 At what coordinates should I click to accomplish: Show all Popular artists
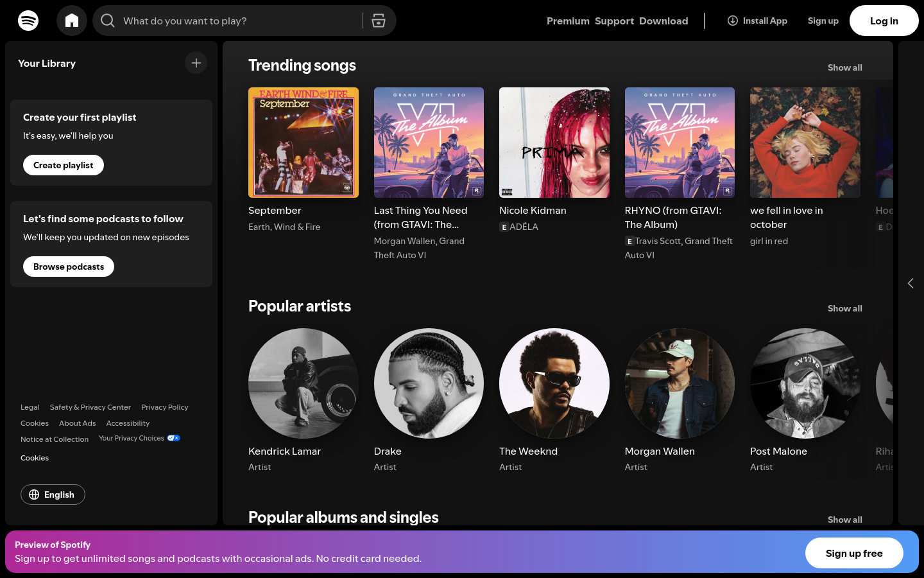(844, 308)
